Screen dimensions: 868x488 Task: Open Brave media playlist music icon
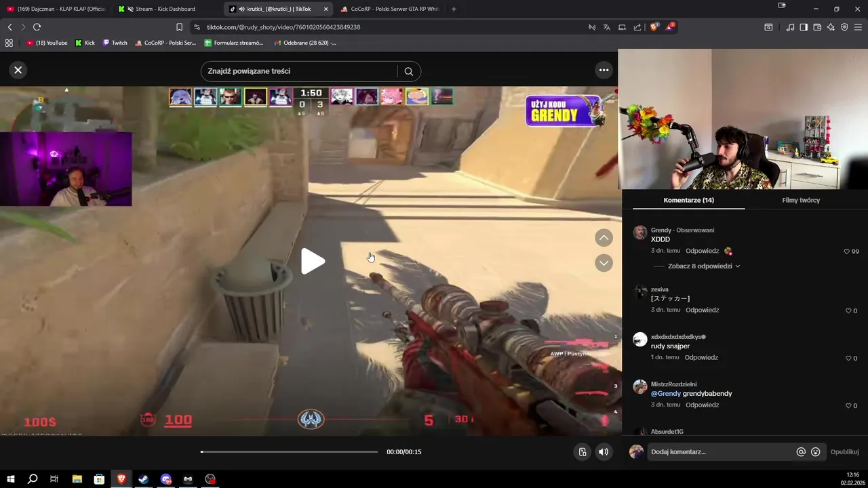point(790,27)
